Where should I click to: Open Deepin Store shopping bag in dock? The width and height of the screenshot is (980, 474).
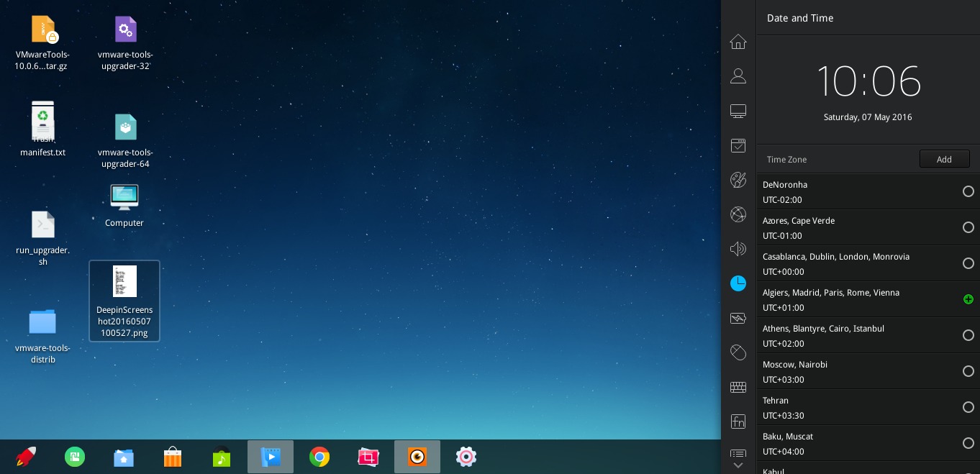(173, 457)
